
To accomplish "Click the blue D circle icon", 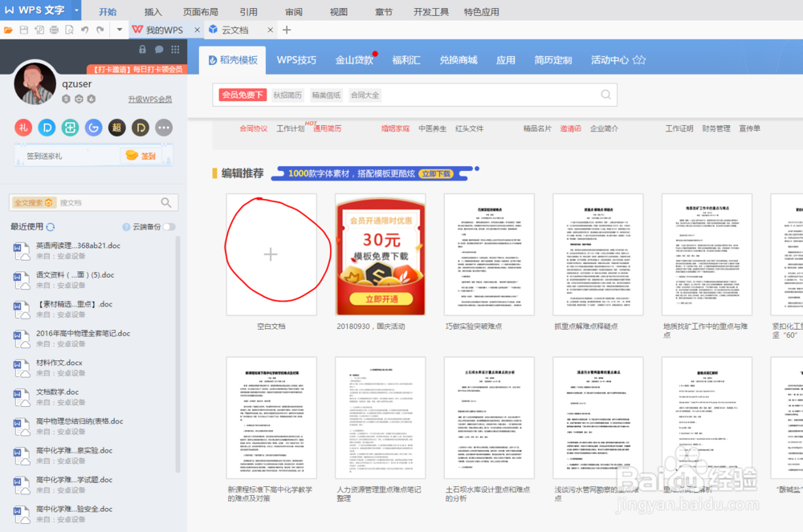I will pos(47,128).
